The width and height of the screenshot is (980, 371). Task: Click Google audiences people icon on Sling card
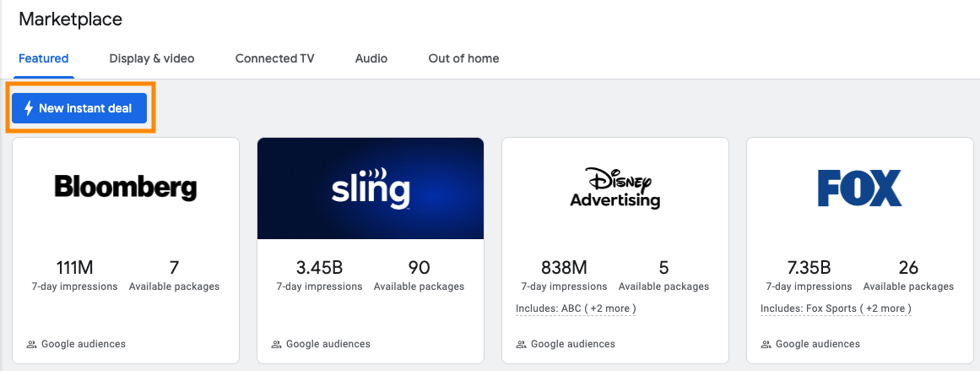pyautogui.click(x=276, y=345)
